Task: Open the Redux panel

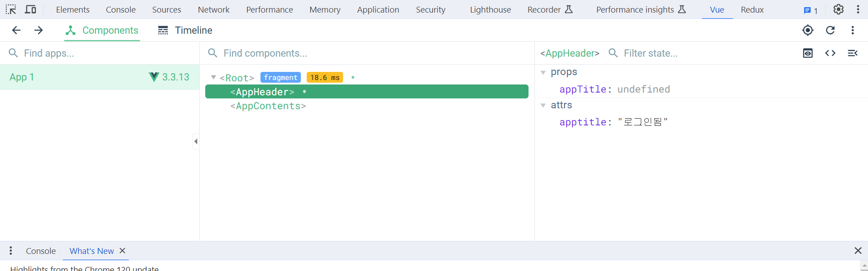Action: pyautogui.click(x=752, y=9)
